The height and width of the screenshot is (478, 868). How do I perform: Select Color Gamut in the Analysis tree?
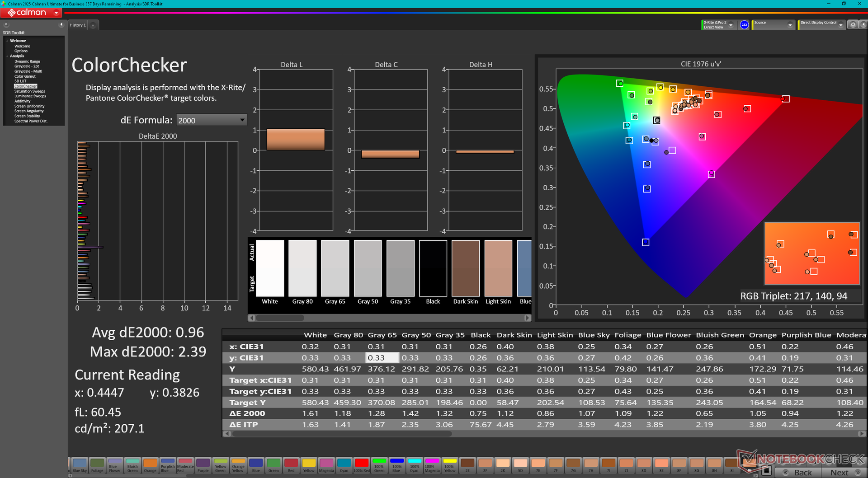25,76
